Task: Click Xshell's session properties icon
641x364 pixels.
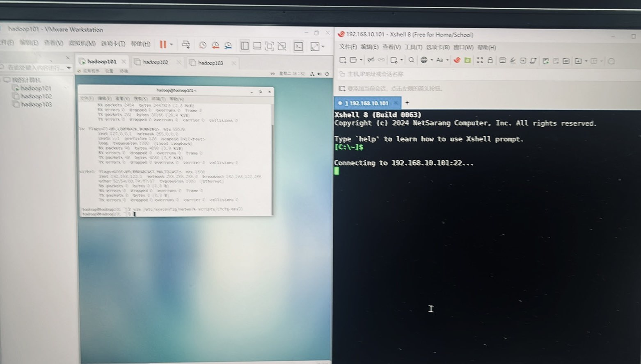Action: 394,60
